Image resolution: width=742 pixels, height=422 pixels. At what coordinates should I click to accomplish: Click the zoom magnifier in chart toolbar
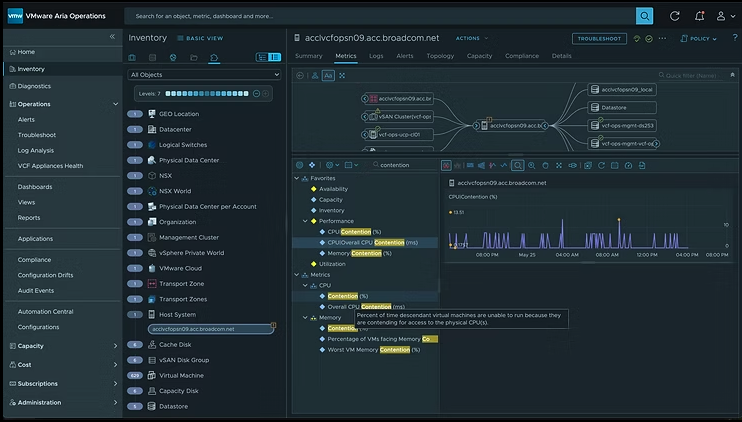[x=517, y=164]
